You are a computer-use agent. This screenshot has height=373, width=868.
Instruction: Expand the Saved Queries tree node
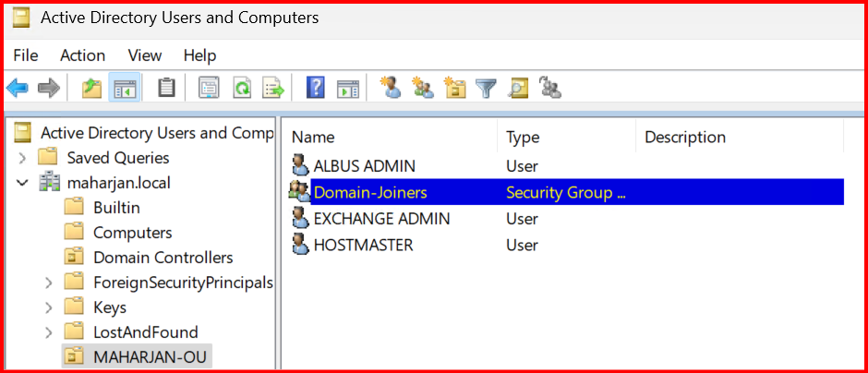(23, 158)
